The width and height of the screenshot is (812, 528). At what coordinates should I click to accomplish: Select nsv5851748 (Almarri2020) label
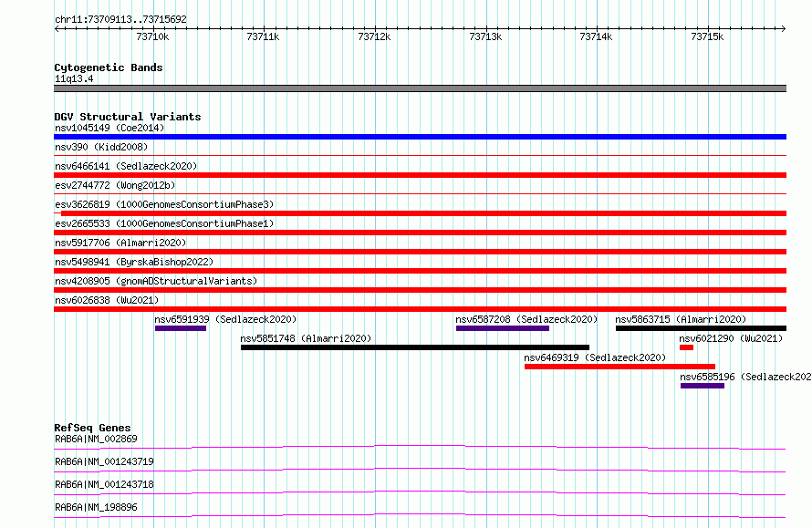click(306, 338)
